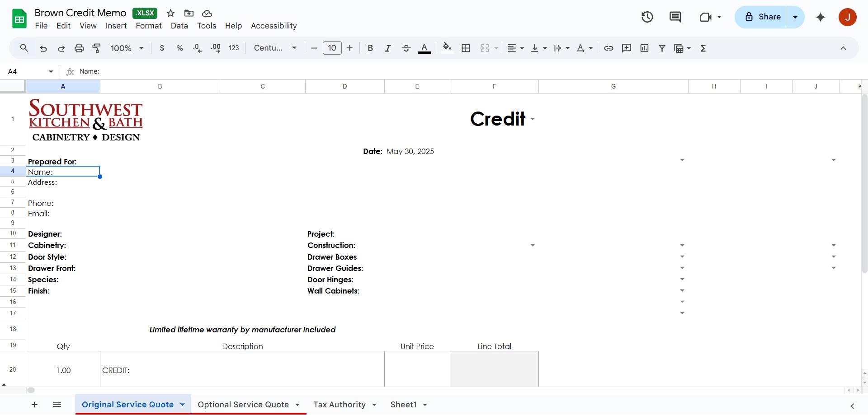Open the Edit menu
Screen dimensions: 868x415
63,26
